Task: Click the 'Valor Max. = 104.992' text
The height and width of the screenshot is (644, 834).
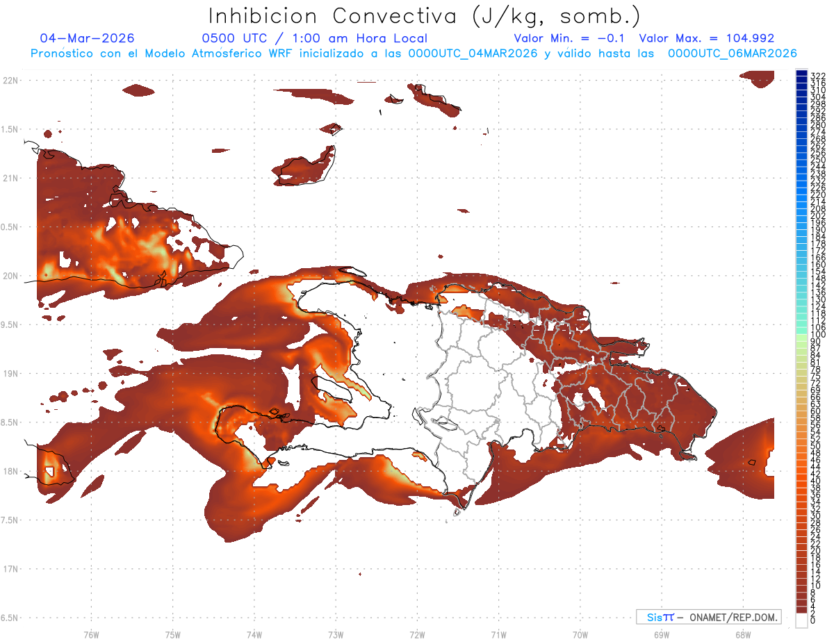Action: (x=707, y=38)
